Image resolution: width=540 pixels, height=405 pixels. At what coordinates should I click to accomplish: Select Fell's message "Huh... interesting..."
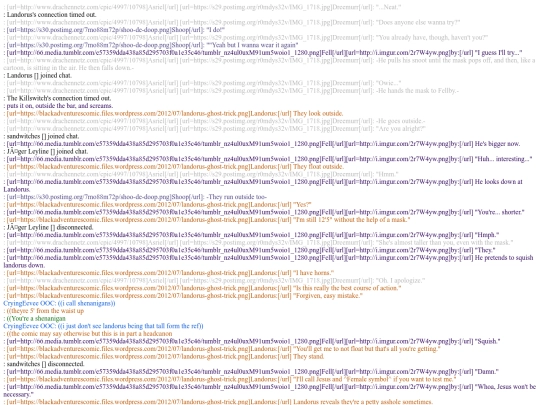(x=503, y=159)
